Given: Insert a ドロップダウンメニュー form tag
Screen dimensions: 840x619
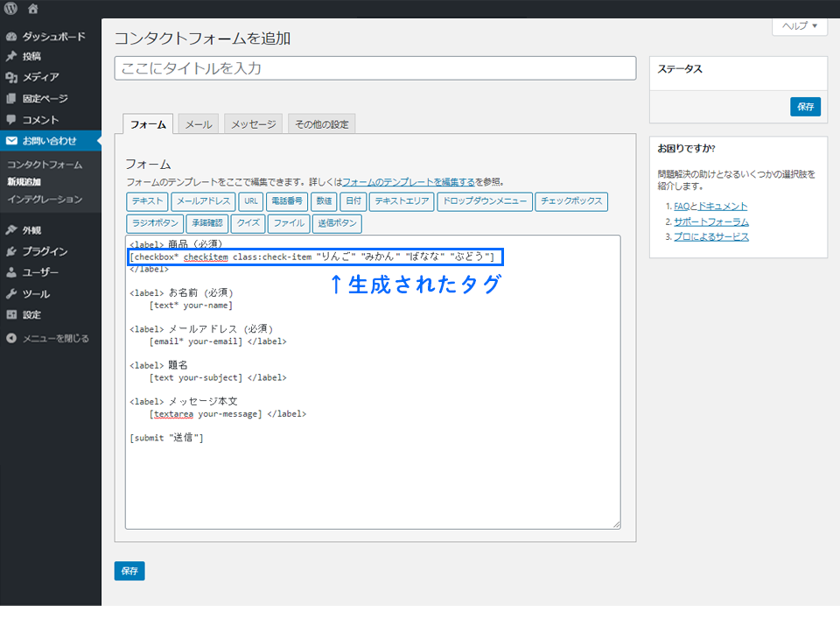Looking at the screenshot, I should [483, 201].
